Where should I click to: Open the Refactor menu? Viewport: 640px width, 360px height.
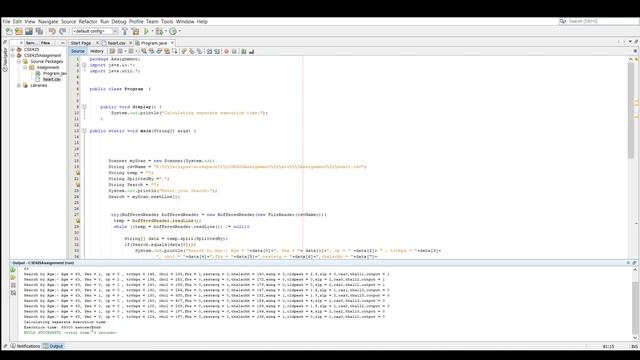pos(88,22)
